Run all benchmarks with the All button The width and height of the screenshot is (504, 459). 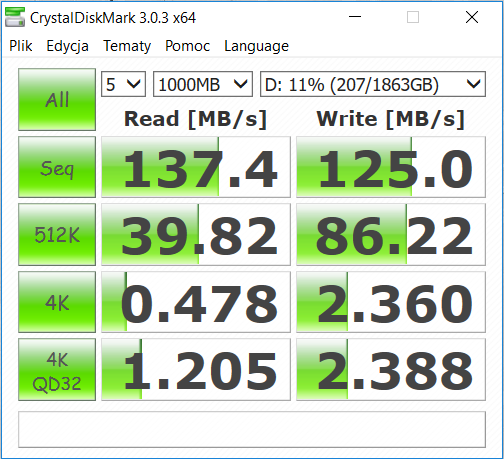tap(57, 99)
